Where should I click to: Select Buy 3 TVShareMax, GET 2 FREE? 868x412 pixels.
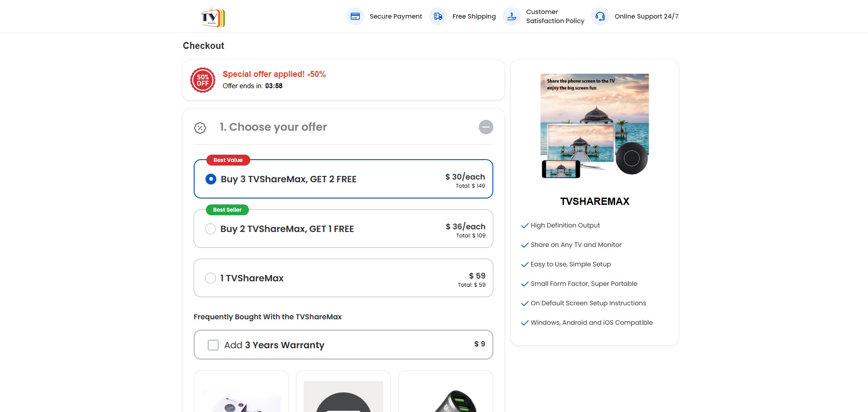click(211, 179)
